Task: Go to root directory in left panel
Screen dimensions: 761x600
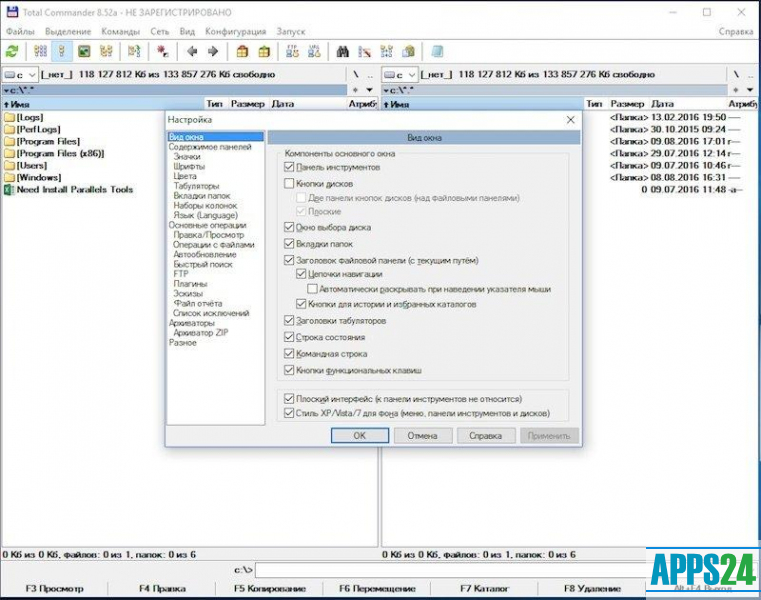Action: coord(356,74)
